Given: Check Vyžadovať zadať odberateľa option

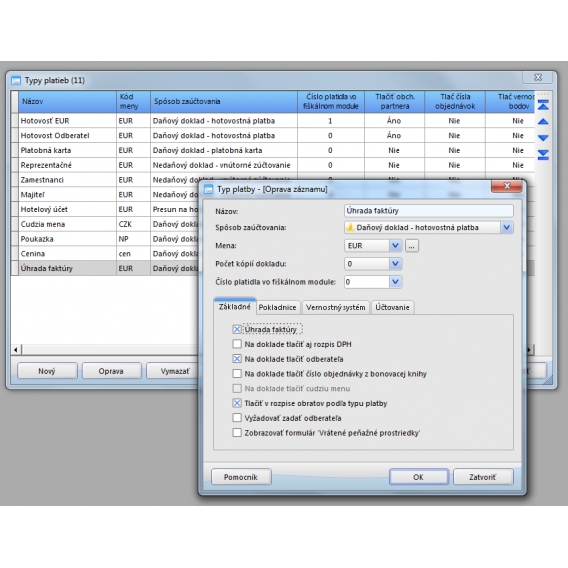Looking at the screenshot, I should pos(237,418).
